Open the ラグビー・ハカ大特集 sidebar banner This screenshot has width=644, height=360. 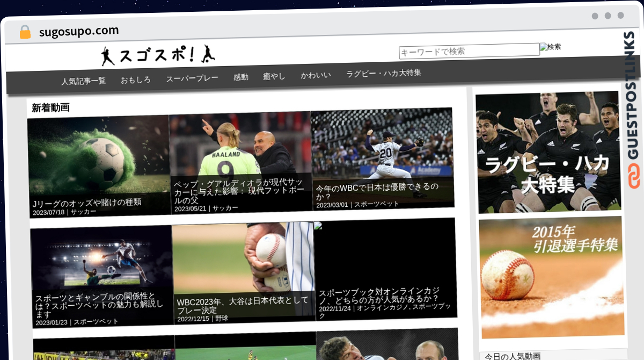click(x=548, y=152)
